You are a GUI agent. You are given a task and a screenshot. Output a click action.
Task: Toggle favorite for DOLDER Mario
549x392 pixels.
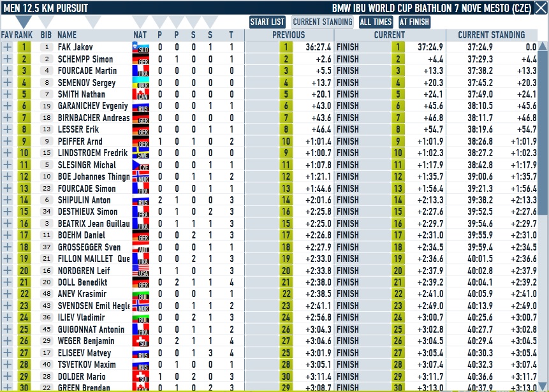(x=8, y=376)
